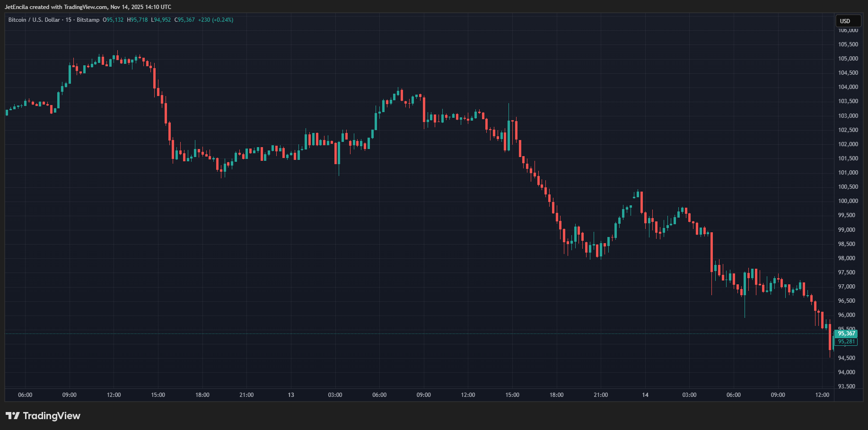Click the +230 (+0.24%) change value
Screen dimensions: 868x430
click(x=216, y=20)
